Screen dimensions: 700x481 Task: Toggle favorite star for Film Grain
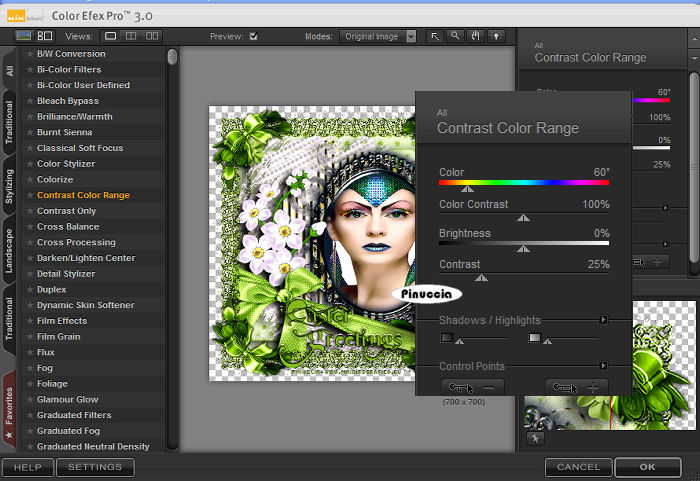29,337
